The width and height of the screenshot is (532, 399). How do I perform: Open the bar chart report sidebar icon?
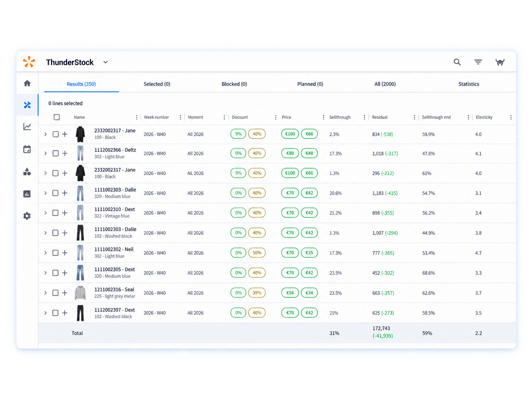pos(27,194)
